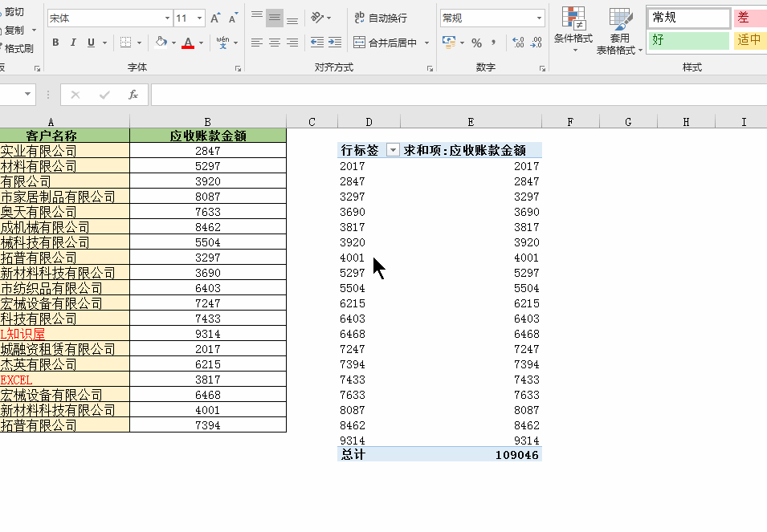Align text to the right

pos(292,43)
